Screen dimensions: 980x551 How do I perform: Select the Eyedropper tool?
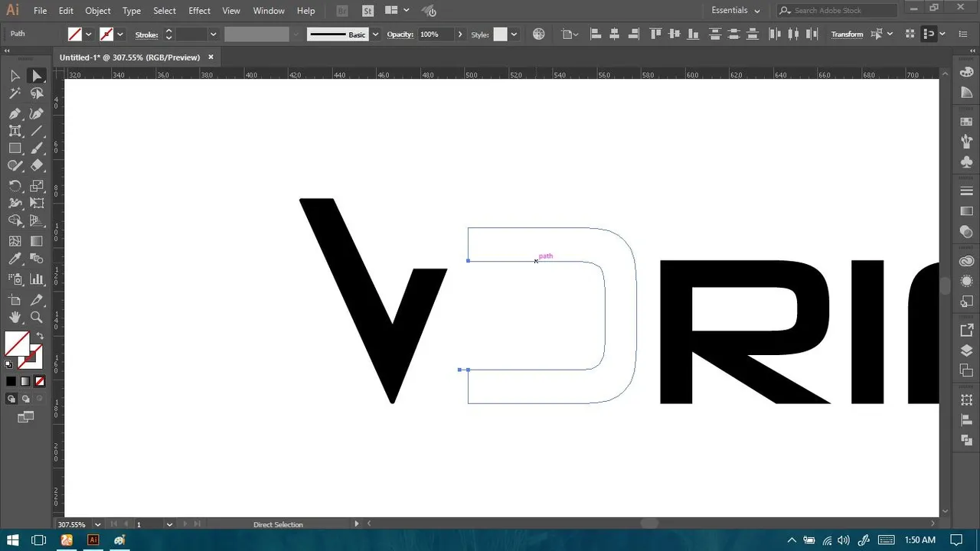pyautogui.click(x=15, y=259)
